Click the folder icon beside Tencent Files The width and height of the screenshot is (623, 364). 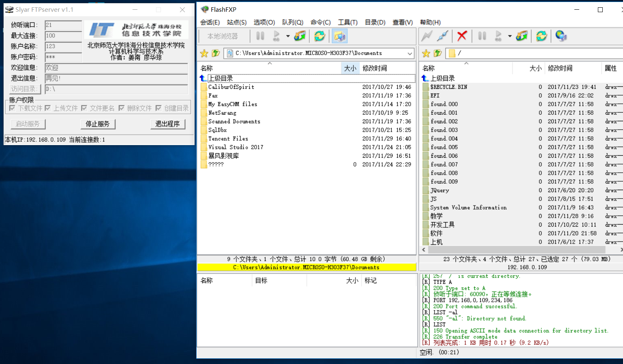204,139
